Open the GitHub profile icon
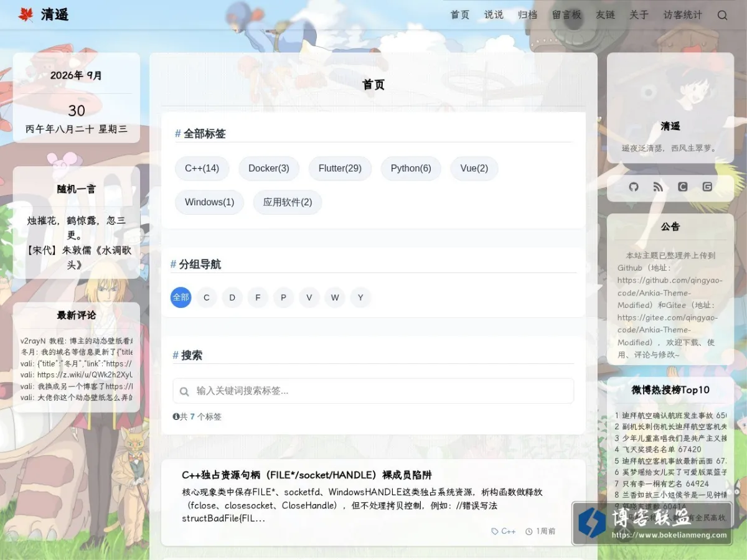The width and height of the screenshot is (747, 560). click(x=634, y=187)
